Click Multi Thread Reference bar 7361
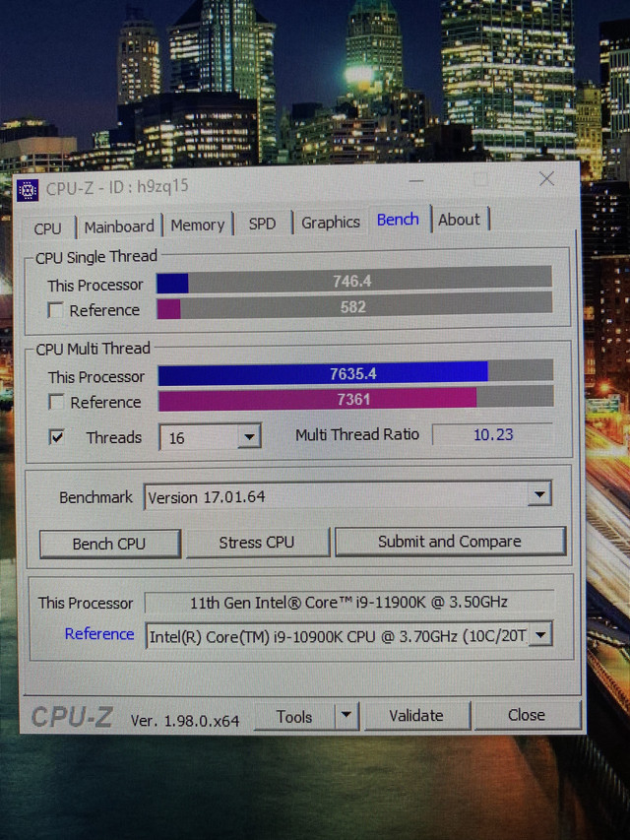Viewport: 630px width, 840px height. (355, 399)
